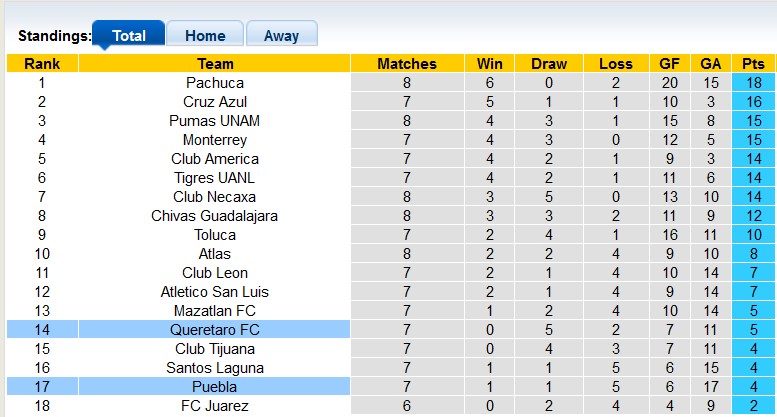The height and width of the screenshot is (417, 777).
Task: Click the Pumas UNAM team row
Action: point(214,121)
